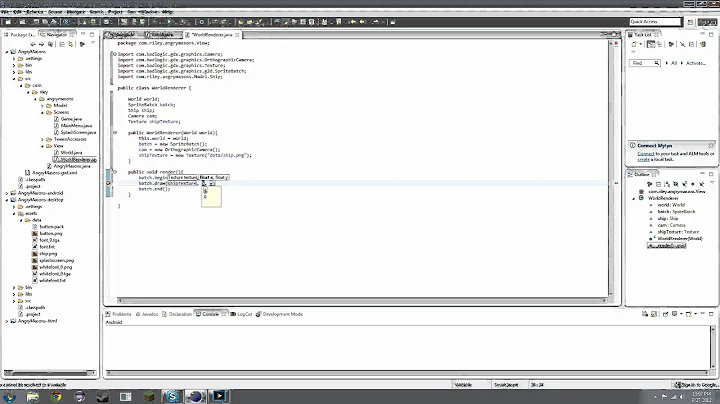The width and height of the screenshot is (720, 404).
Task: Select render() method in Outline
Action: pos(667,246)
